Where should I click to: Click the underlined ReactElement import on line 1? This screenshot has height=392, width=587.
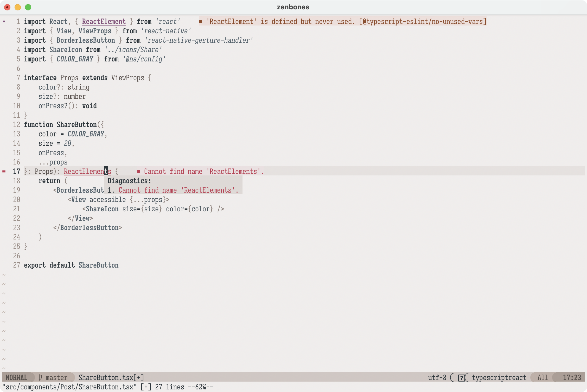point(104,22)
